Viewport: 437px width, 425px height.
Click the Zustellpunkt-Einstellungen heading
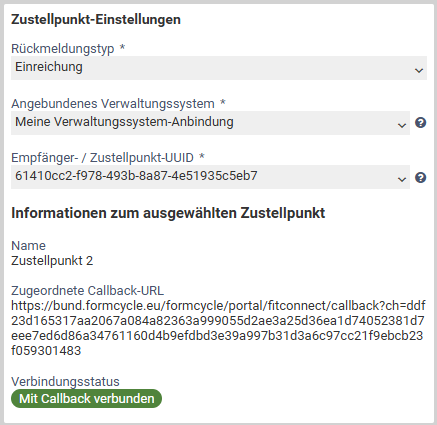[x=96, y=19]
